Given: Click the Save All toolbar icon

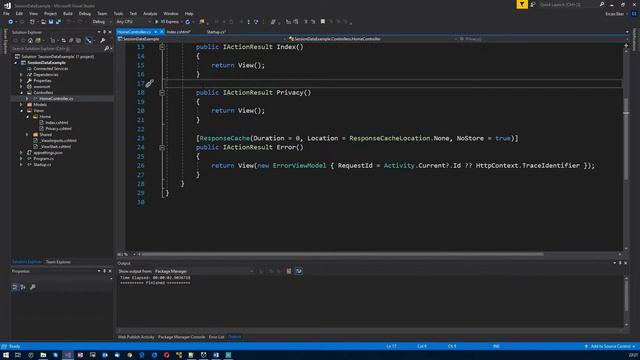Looking at the screenshot, I should pyautogui.click(x=58, y=22).
